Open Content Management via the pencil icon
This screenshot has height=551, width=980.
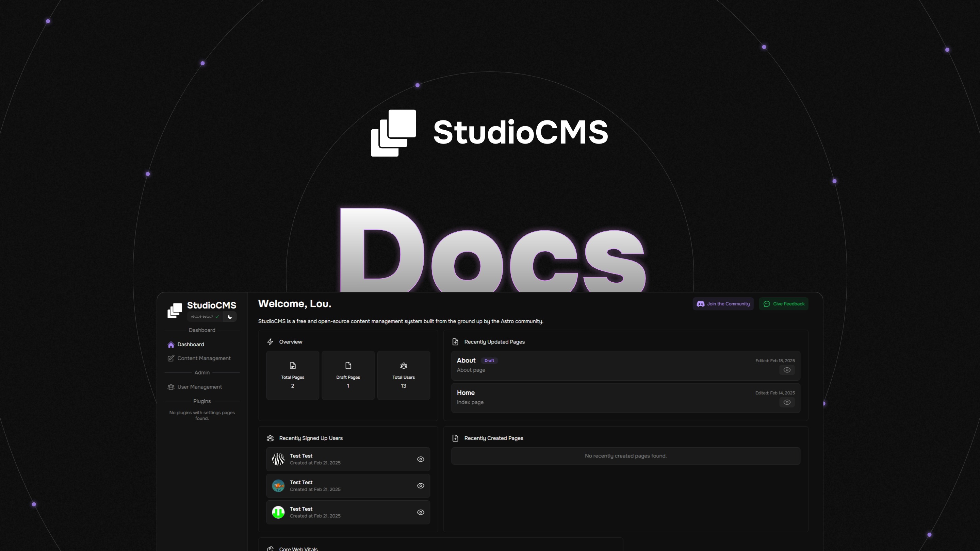coord(171,358)
